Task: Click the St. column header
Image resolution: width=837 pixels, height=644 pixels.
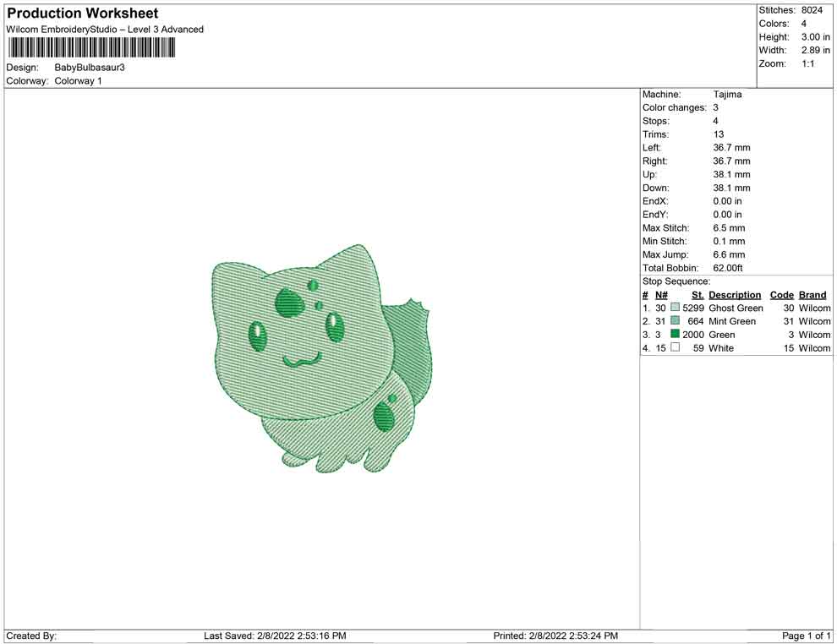Action: tap(697, 295)
